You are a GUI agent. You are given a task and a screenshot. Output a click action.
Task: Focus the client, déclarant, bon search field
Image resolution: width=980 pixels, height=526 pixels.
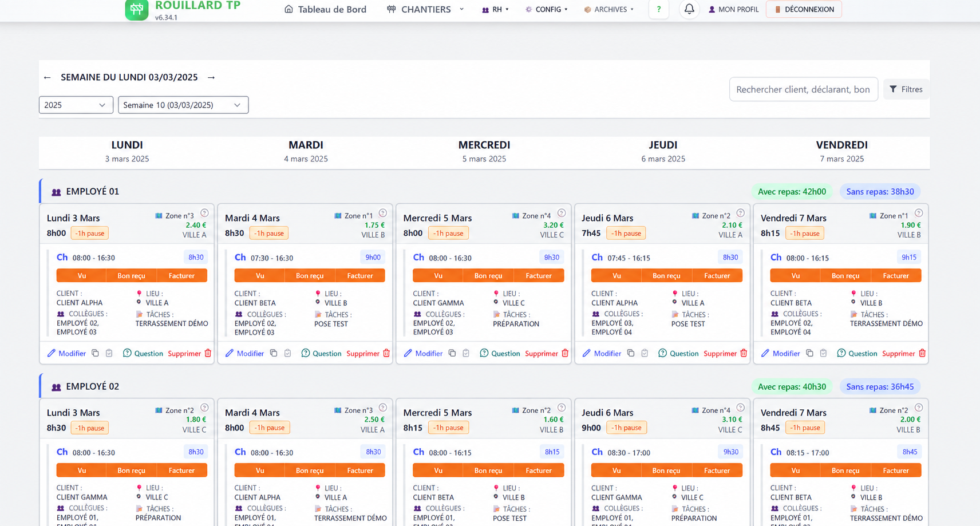[x=803, y=89]
